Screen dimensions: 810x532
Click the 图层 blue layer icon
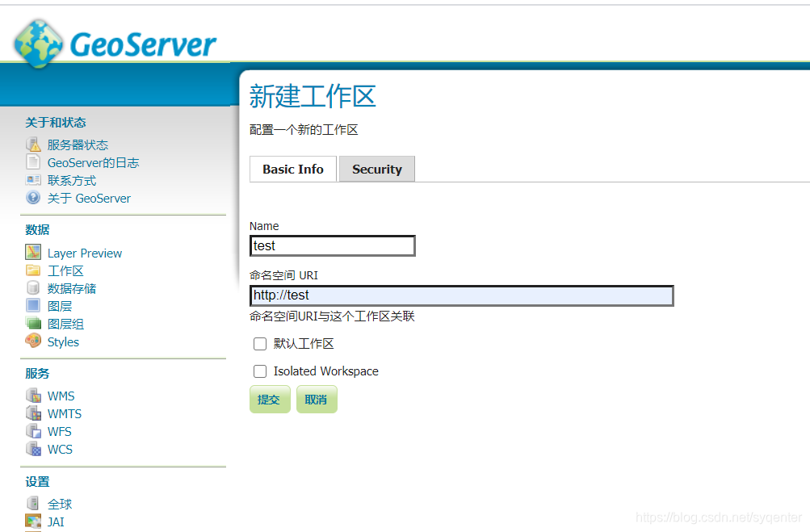[33, 306]
